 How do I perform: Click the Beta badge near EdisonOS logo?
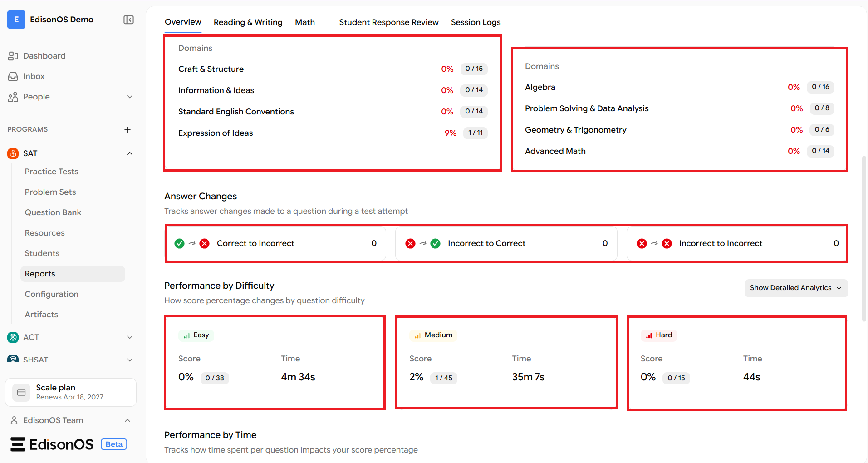click(x=114, y=444)
